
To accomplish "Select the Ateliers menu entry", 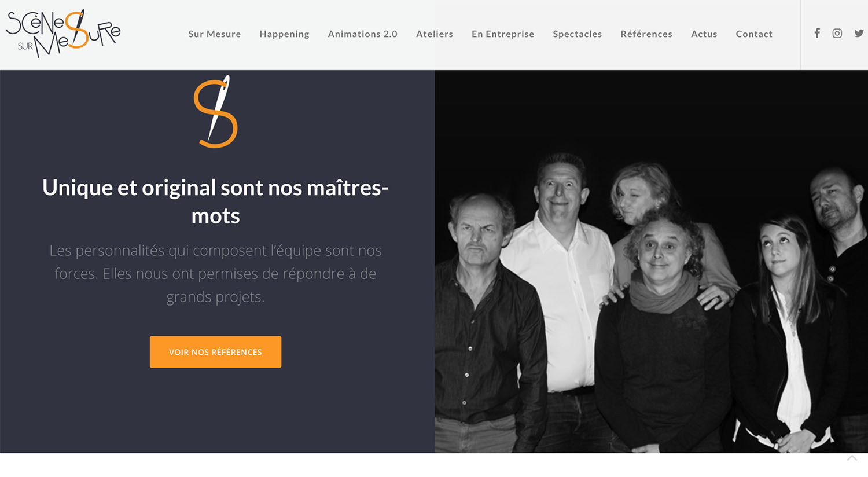I will click(435, 34).
